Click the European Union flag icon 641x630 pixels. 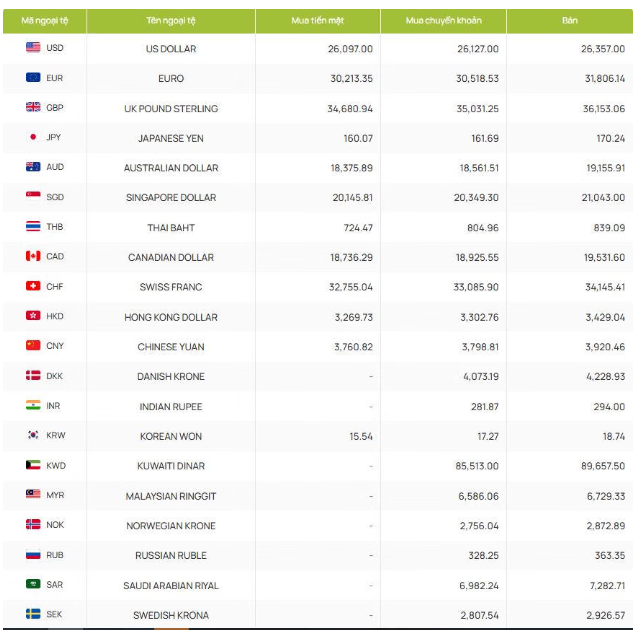(33, 77)
